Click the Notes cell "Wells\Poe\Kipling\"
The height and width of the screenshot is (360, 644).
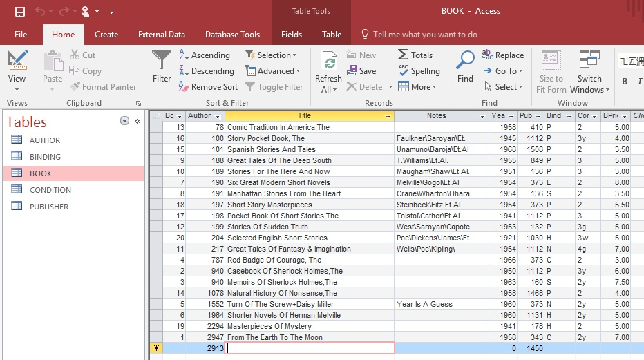[441, 249]
